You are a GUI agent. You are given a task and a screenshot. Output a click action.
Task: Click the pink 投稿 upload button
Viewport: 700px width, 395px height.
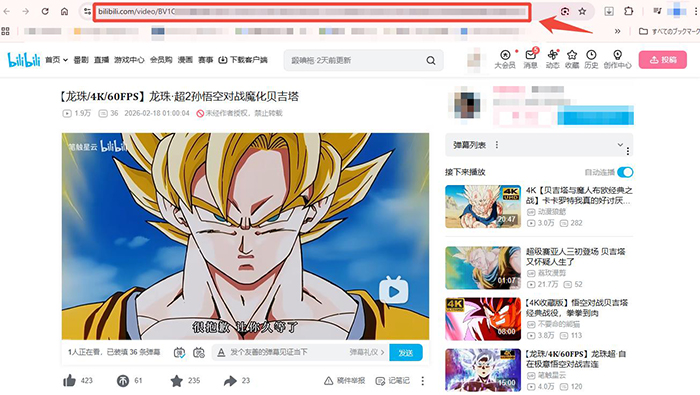tap(662, 59)
